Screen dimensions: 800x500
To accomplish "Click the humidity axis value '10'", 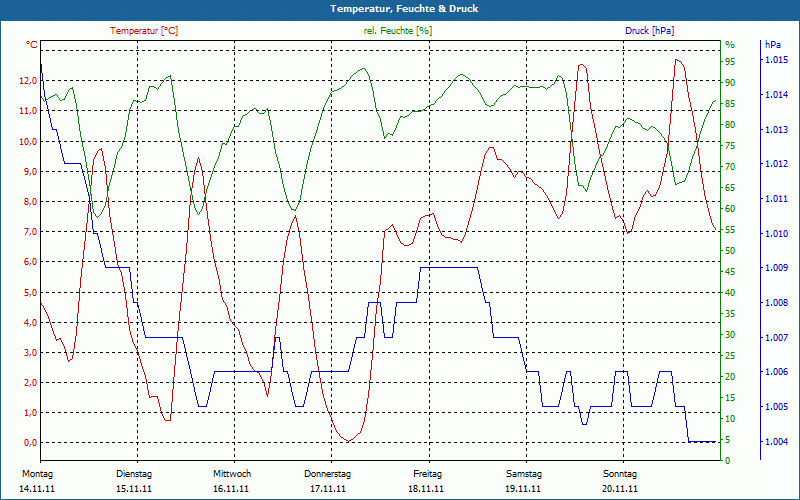I will 730,419.
